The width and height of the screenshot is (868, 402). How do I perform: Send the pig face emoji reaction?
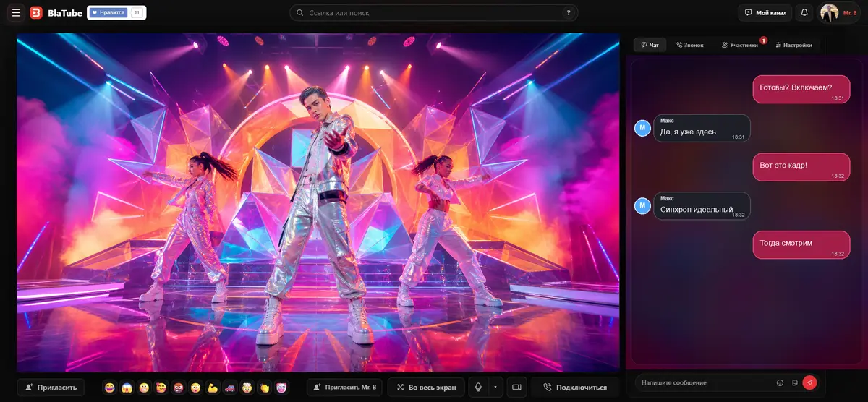(x=281, y=388)
